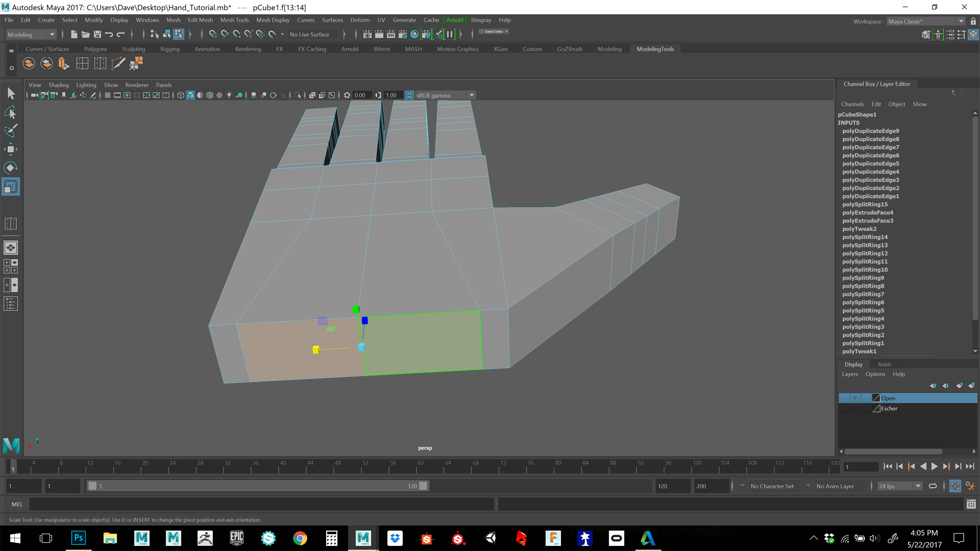
Task: Expand the No Anim Layer dropdown arrow
Action: coord(808,486)
